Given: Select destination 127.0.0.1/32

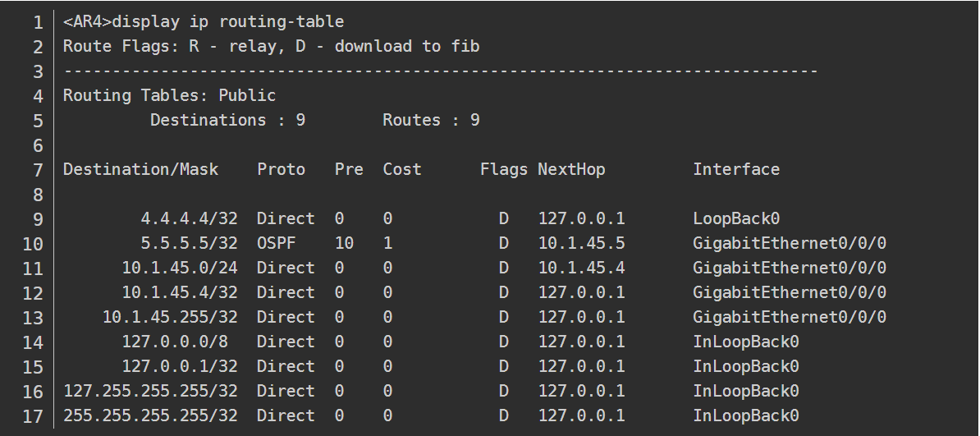Looking at the screenshot, I should click(x=180, y=366).
